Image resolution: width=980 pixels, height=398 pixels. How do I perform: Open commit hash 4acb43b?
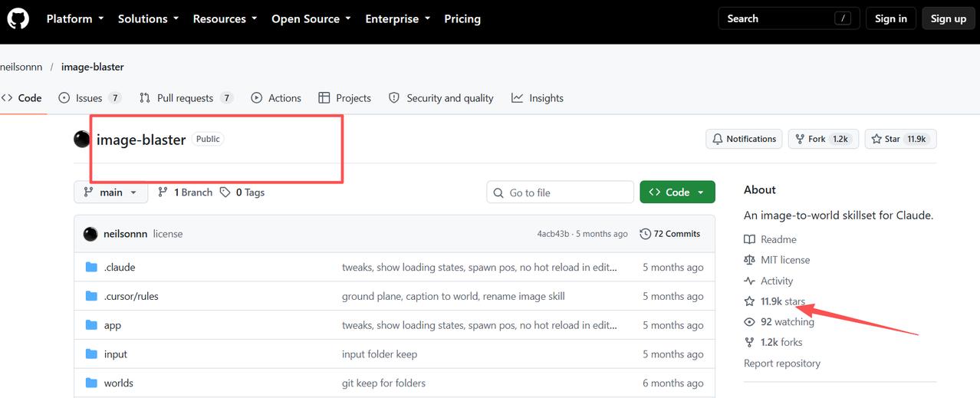(553, 234)
